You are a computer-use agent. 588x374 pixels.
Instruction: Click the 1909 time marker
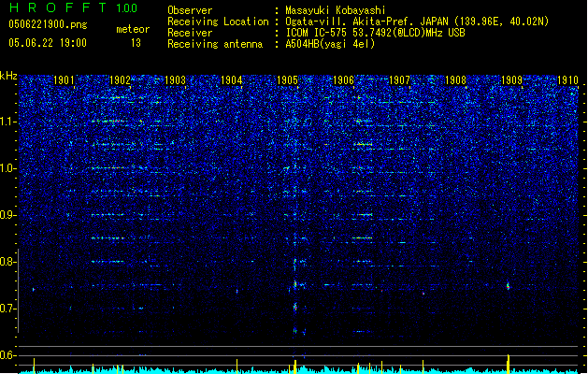pyautogui.click(x=511, y=79)
